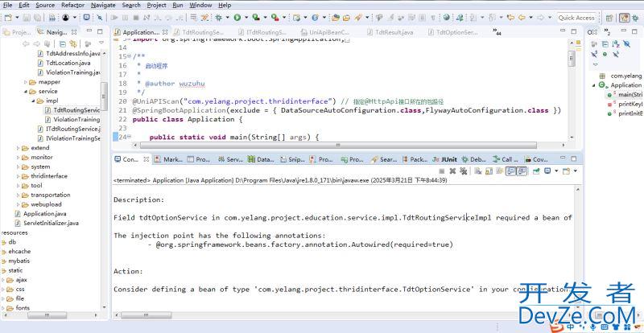Minimize the Console panel
The height and width of the screenshot is (333, 644).
562,158
